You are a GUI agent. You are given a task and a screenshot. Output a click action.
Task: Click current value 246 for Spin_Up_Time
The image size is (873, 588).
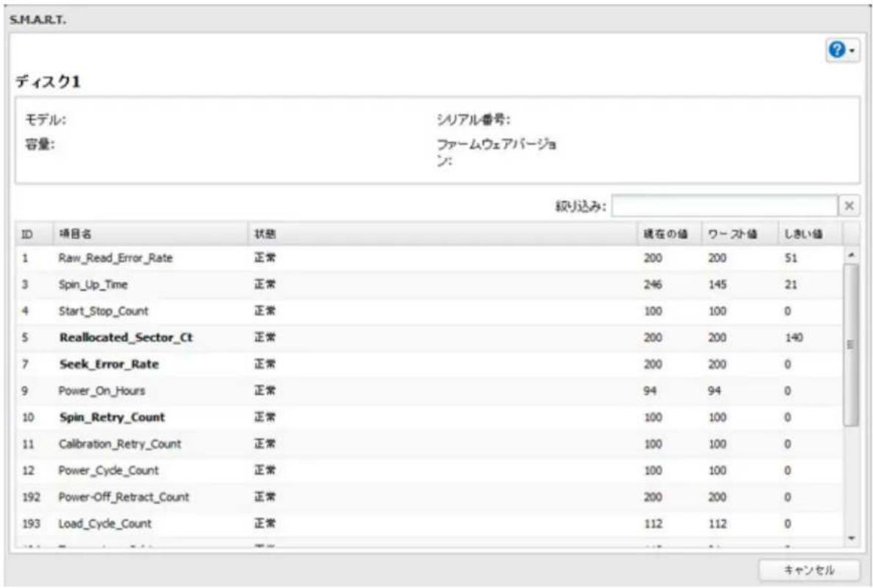653,284
